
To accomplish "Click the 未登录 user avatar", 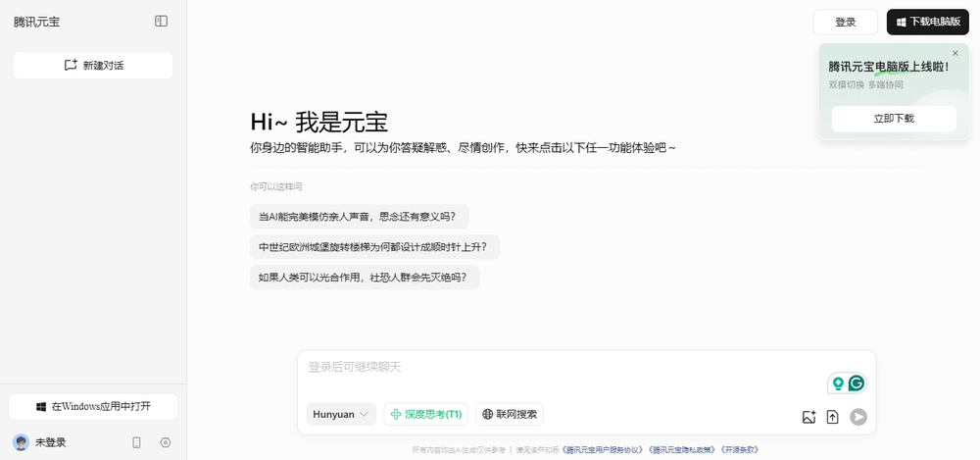I will pos(21,442).
